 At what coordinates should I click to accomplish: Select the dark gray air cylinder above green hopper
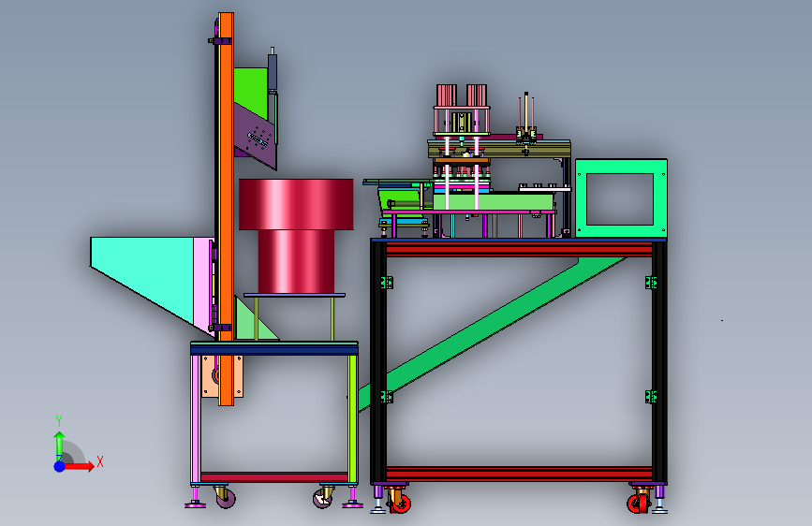(272, 71)
